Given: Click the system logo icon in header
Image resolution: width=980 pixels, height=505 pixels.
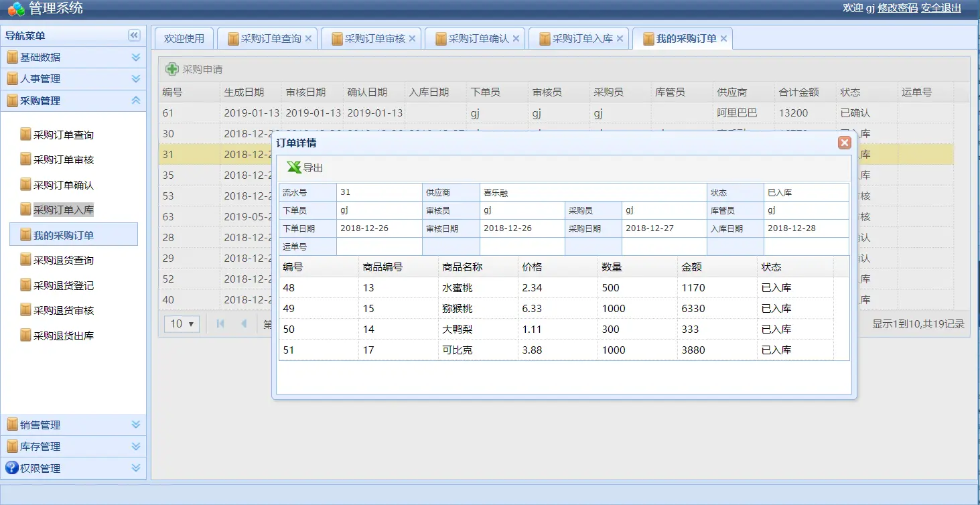Looking at the screenshot, I should click(16, 9).
